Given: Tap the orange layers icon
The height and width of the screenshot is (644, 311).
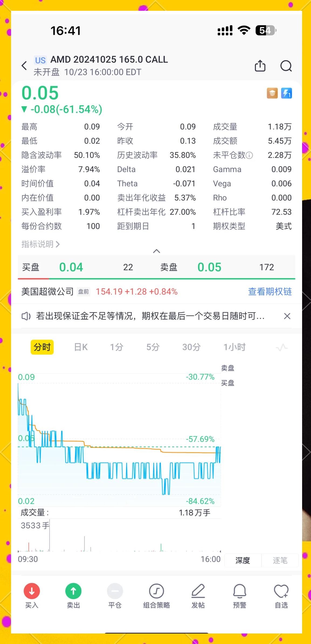Looking at the screenshot, I should 272,93.
